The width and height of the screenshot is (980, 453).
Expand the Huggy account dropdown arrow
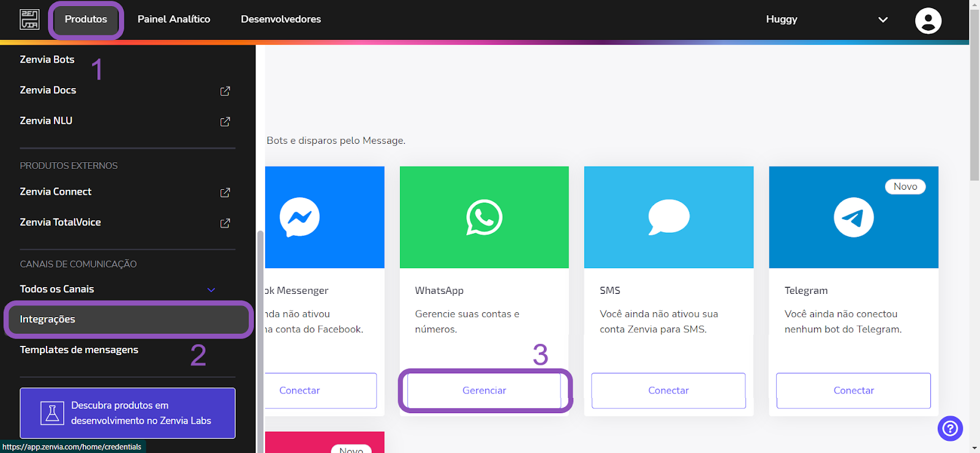(883, 20)
